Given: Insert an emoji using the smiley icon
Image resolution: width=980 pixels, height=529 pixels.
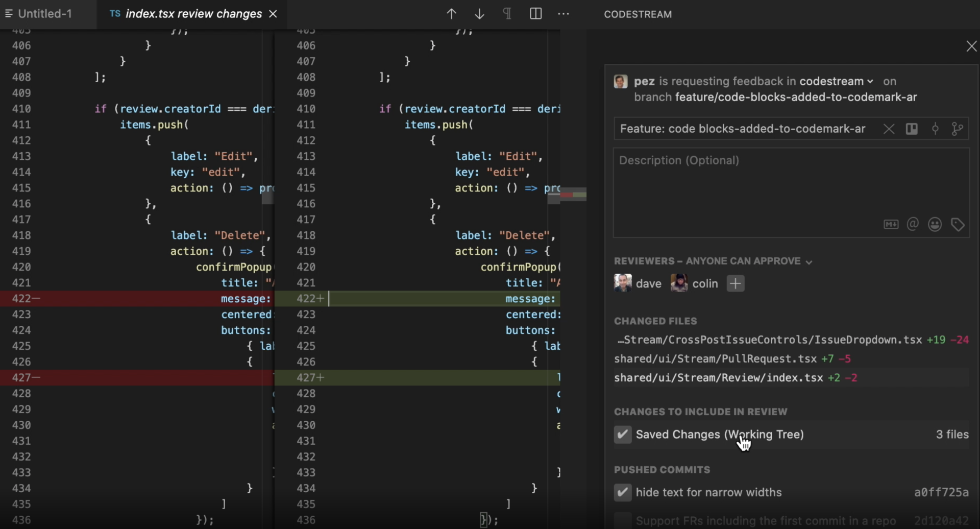Looking at the screenshot, I should pyautogui.click(x=935, y=224).
